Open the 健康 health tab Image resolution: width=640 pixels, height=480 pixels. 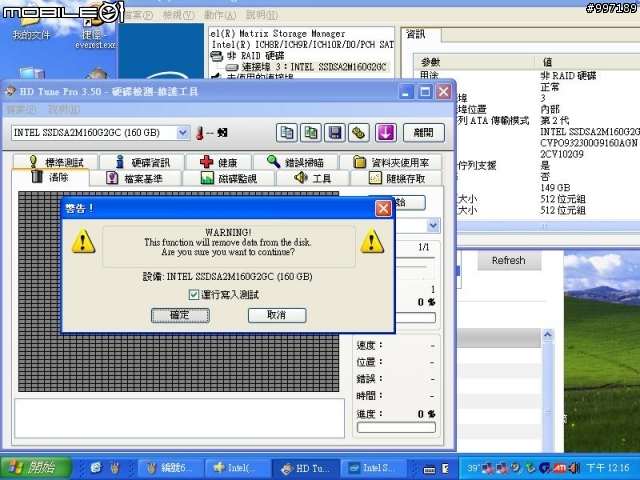[219, 162]
